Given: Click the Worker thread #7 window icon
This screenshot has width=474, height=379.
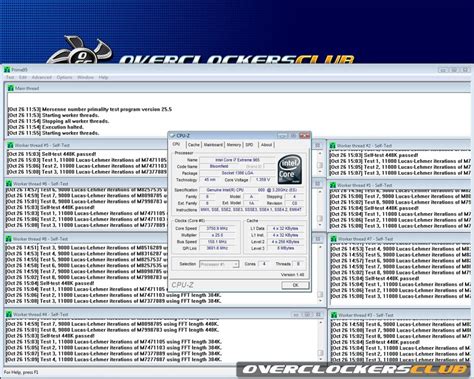Looking at the screenshot, I should pos(333,239).
